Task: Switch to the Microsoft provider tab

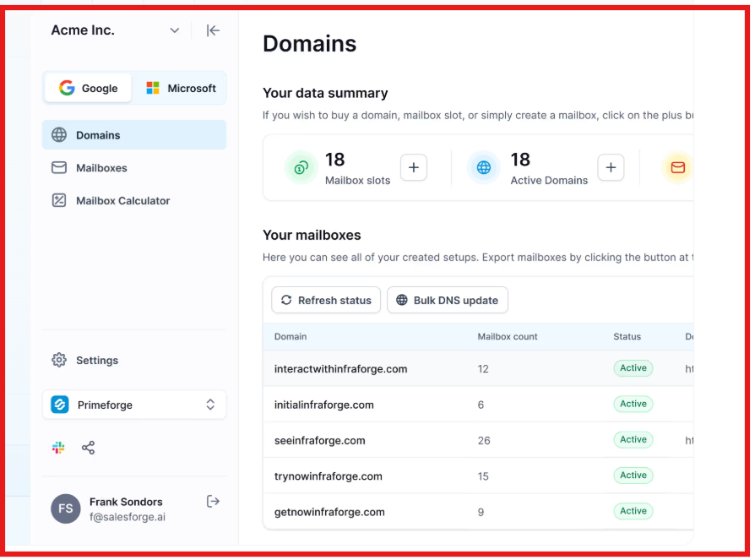Action: [181, 88]
